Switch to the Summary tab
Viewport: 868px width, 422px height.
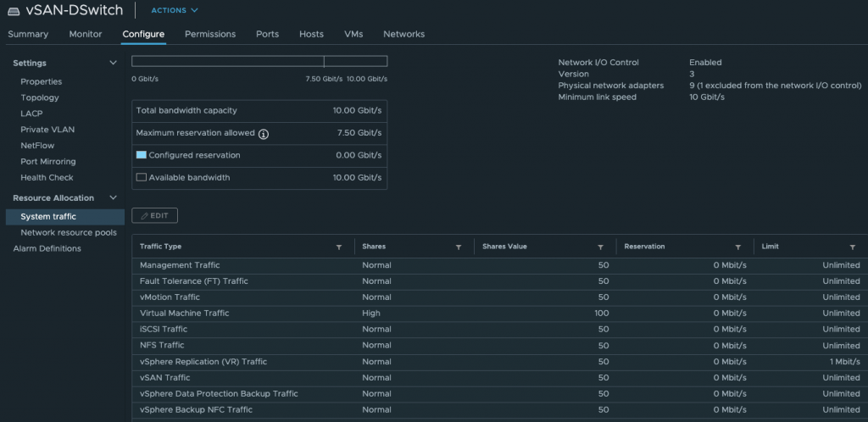28,34
